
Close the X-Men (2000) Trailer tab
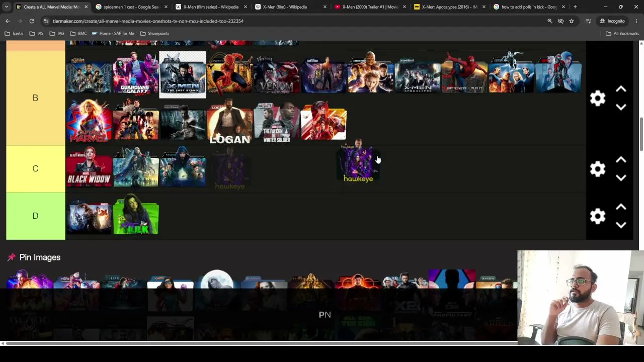[404, 7]
